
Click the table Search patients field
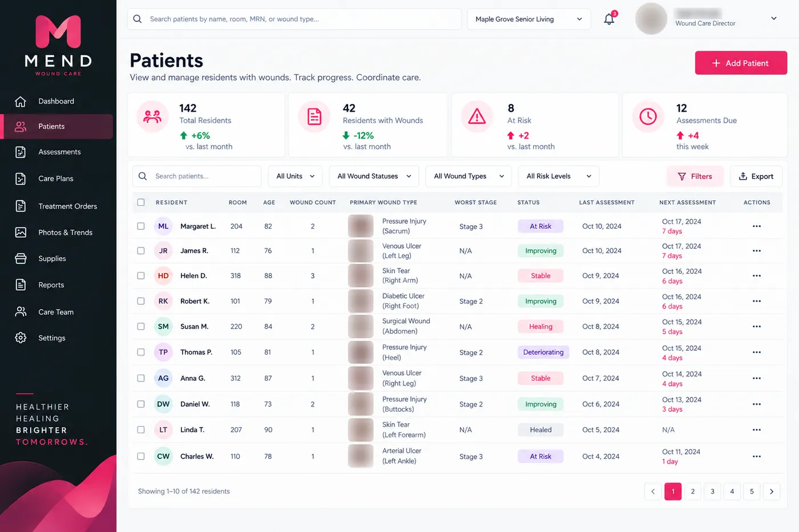tap(197, 176)
